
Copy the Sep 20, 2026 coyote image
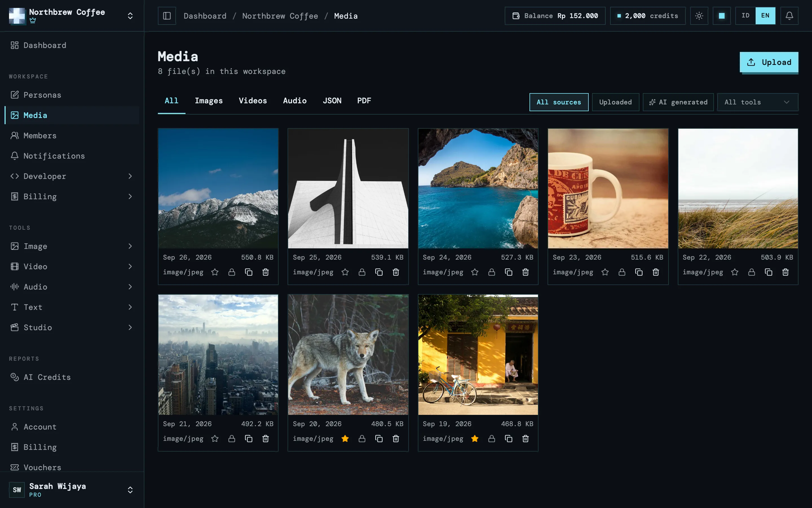379,439
